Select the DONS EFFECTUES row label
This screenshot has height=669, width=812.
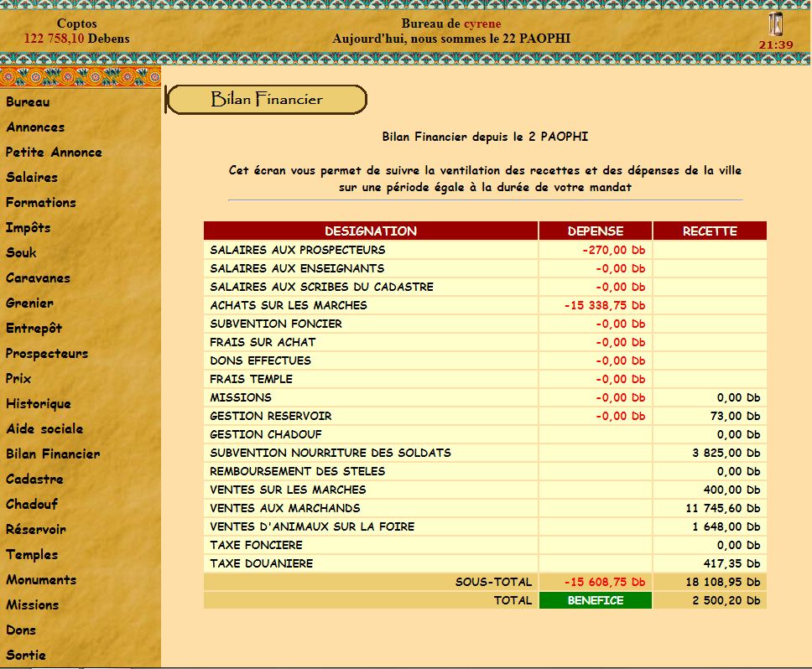pyautogui.click(x=260, y=360)
